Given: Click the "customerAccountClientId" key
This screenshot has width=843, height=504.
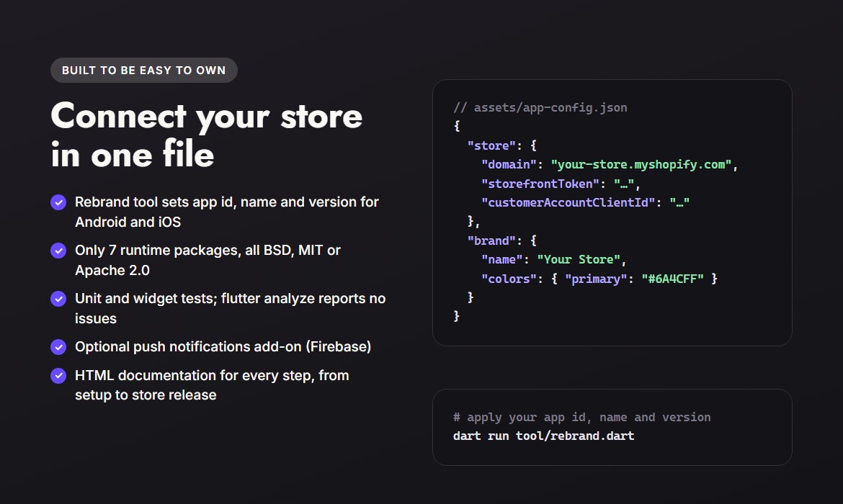Looking at the screenshot, I should [x=568, y=202].
